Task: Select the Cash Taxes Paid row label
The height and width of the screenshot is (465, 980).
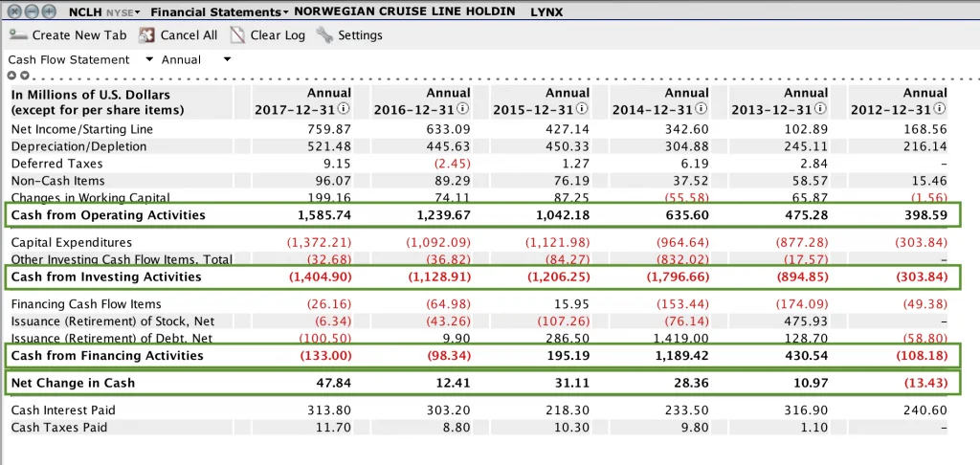Action: tap(59, 428)
